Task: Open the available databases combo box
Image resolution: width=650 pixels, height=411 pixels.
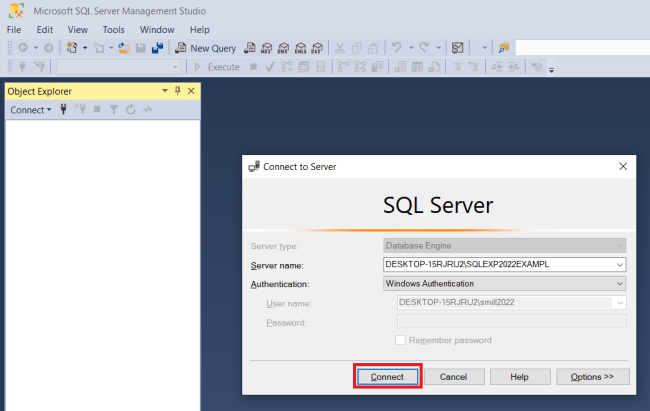Action: pyautogui.click(x=119, y=67)
